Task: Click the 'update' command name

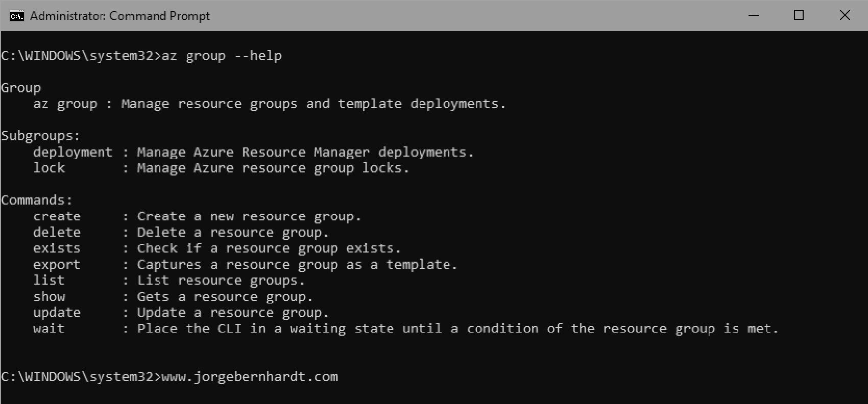Action: tap(57, 313)
